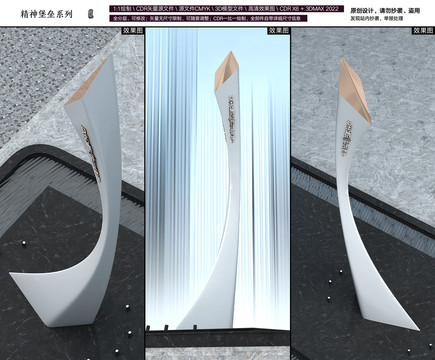Select the top purple banner mentioning 3DMAX 2022
Screen dimensions: 435x360
coord(226,9)
